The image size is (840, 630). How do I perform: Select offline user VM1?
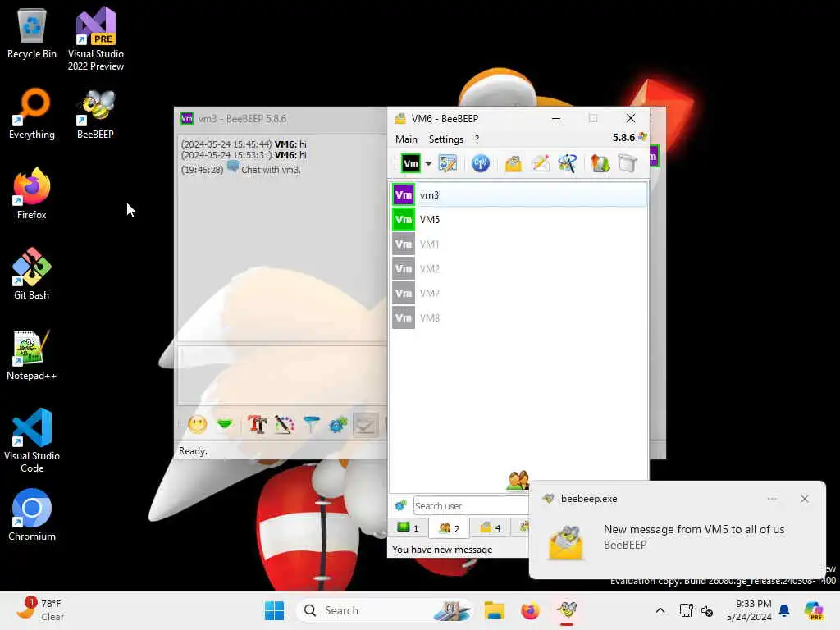point(518,244)
